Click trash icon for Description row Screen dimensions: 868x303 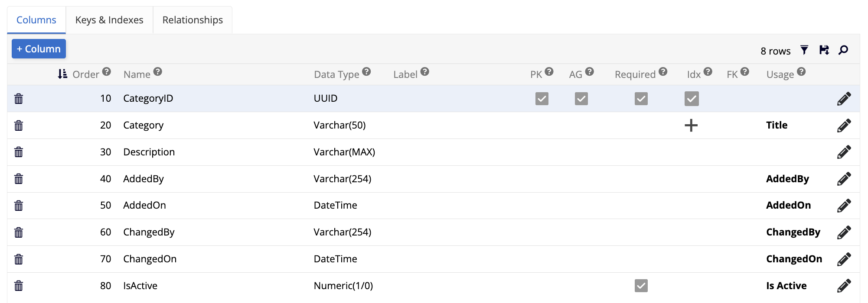tap(19, 152)
